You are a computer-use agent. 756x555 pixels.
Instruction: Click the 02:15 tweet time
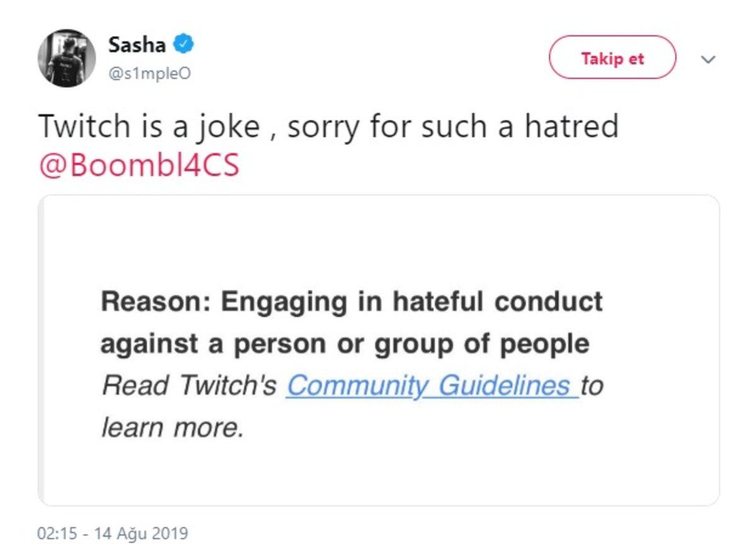pyautogui.click(x=58, y=534)
